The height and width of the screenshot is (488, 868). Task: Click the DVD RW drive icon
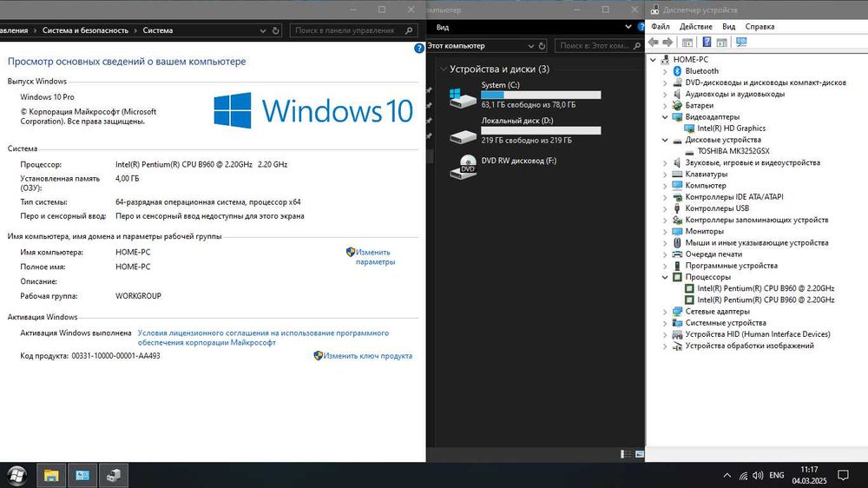(463, 168)
